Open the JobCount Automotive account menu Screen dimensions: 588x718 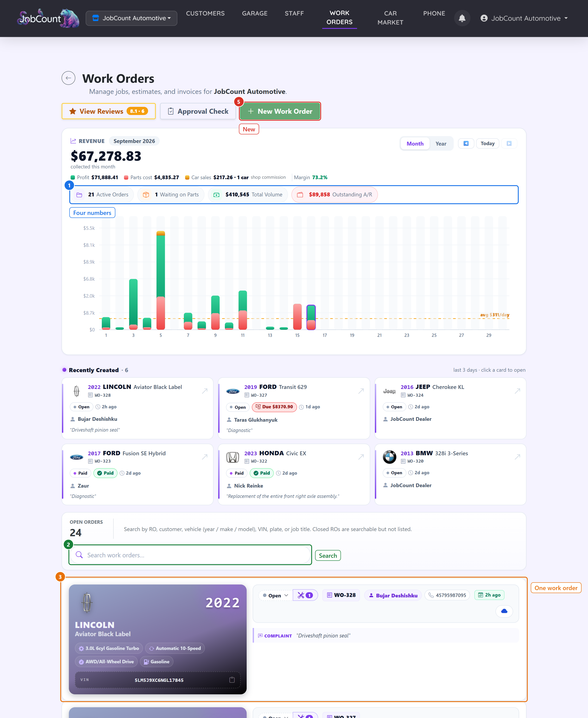(x=524, y=18)
